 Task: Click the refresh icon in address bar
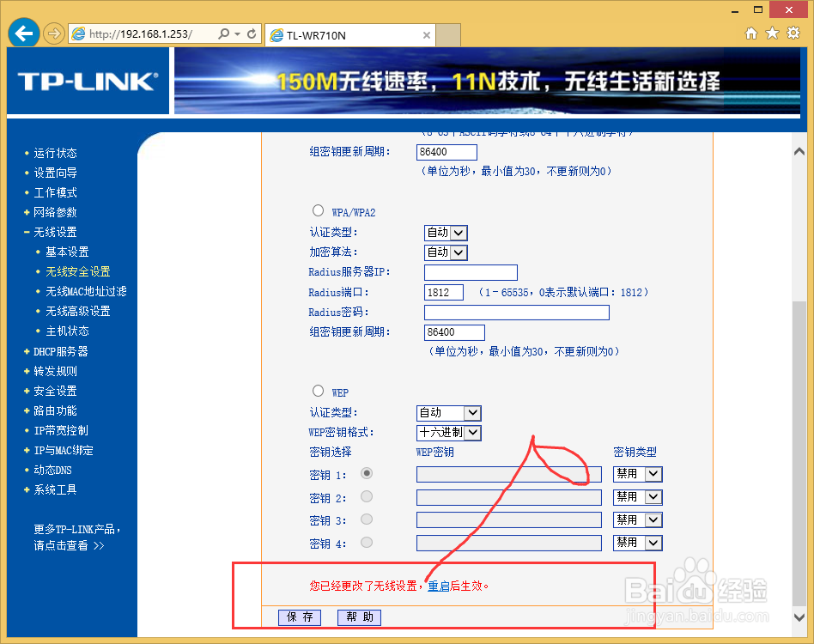point(252,33)
